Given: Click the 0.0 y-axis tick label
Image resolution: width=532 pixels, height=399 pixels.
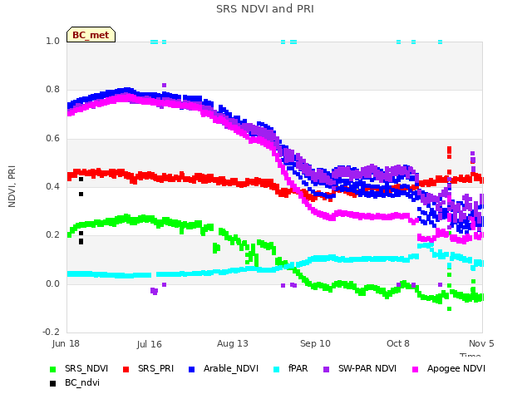Looking at the screenshot, I should 52,283.
